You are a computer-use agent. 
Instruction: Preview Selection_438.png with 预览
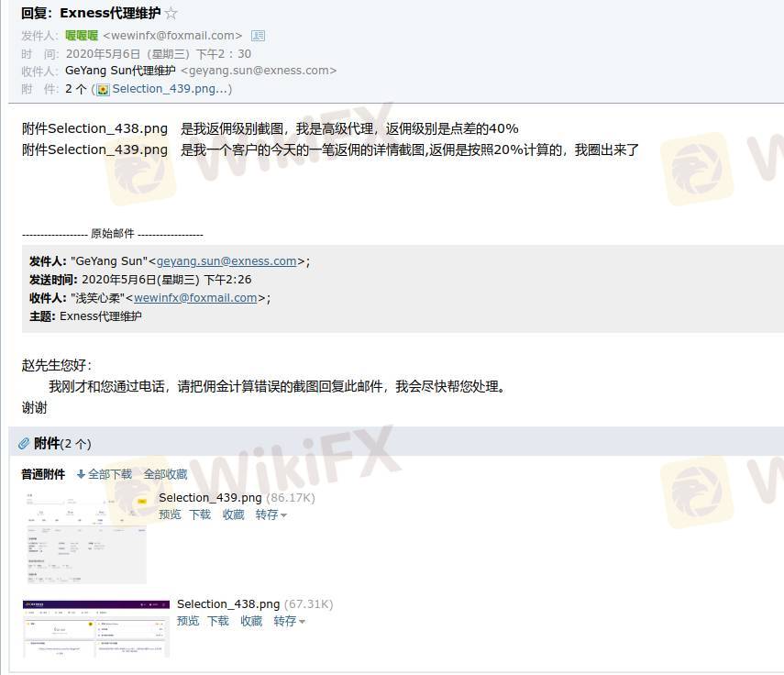188,622
